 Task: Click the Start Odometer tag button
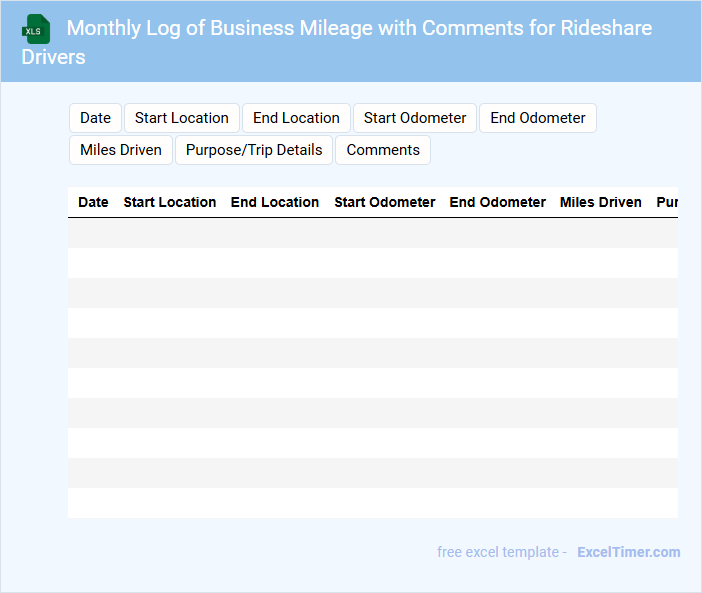(415, 118)
